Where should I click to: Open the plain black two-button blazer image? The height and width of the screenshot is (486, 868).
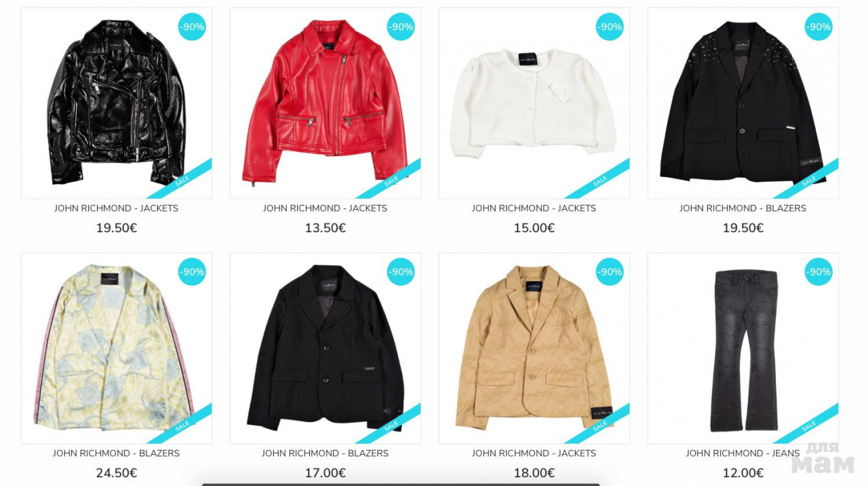point(325,348)
